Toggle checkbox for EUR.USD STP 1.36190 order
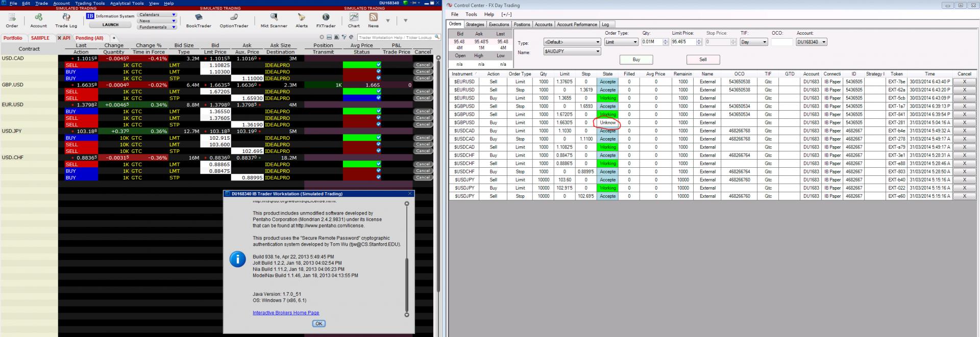The width and height of the screenshot is (980, 337). point(378,124)
